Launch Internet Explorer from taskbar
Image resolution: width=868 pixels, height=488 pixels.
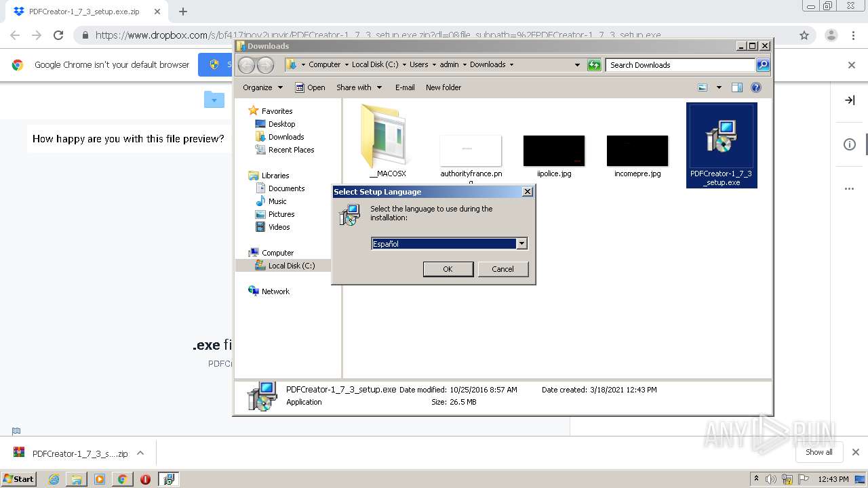54,479
